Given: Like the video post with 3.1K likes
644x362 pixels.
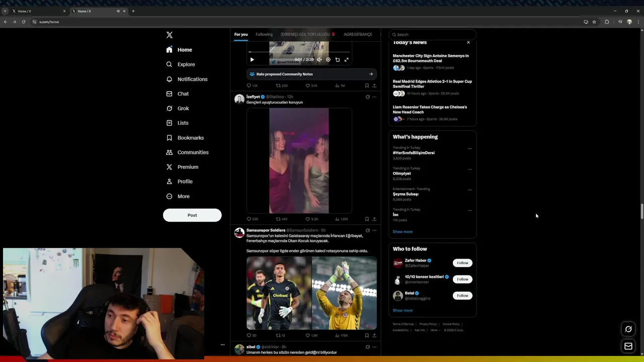Looking at the screenshot, I should coord(311,85).
